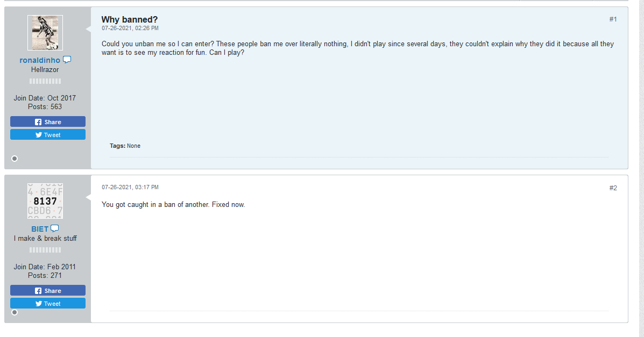Click the 02:26 PM post timestamp

(x=130, y=28)
